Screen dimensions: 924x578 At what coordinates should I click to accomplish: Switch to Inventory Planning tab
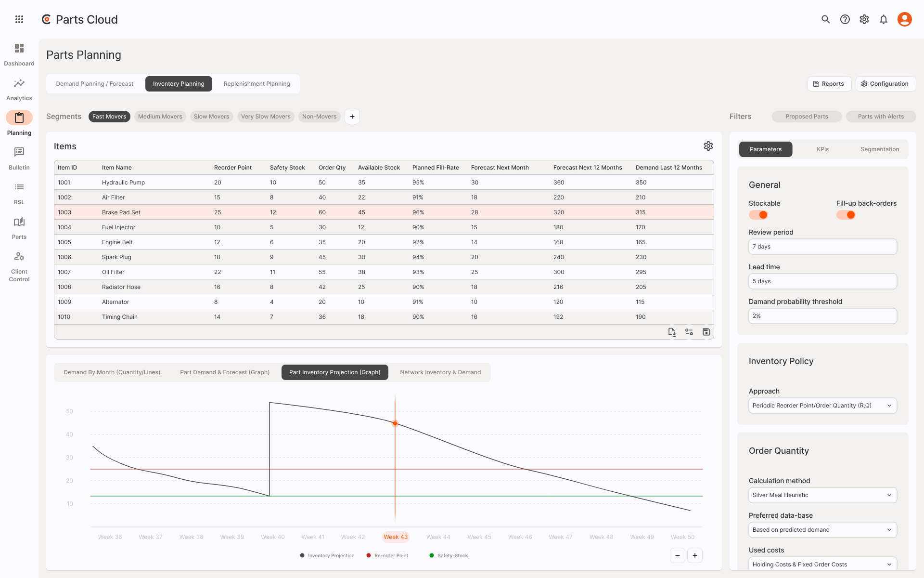[179, 84]
